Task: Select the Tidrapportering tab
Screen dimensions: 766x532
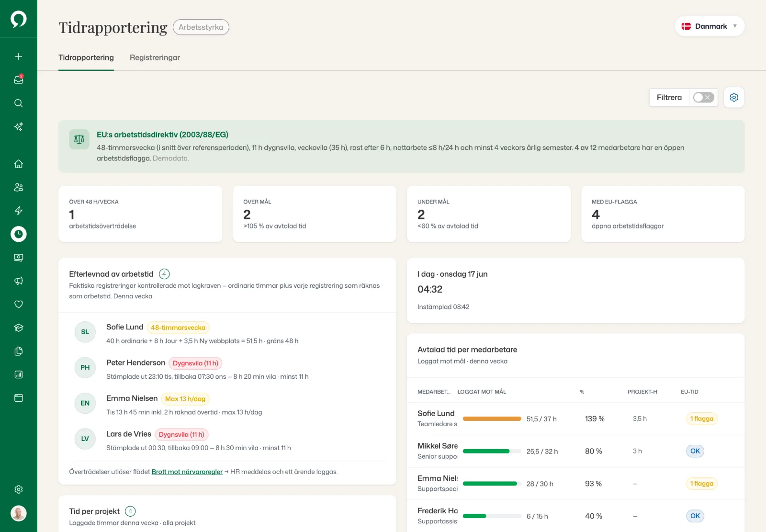Action: 86,57
